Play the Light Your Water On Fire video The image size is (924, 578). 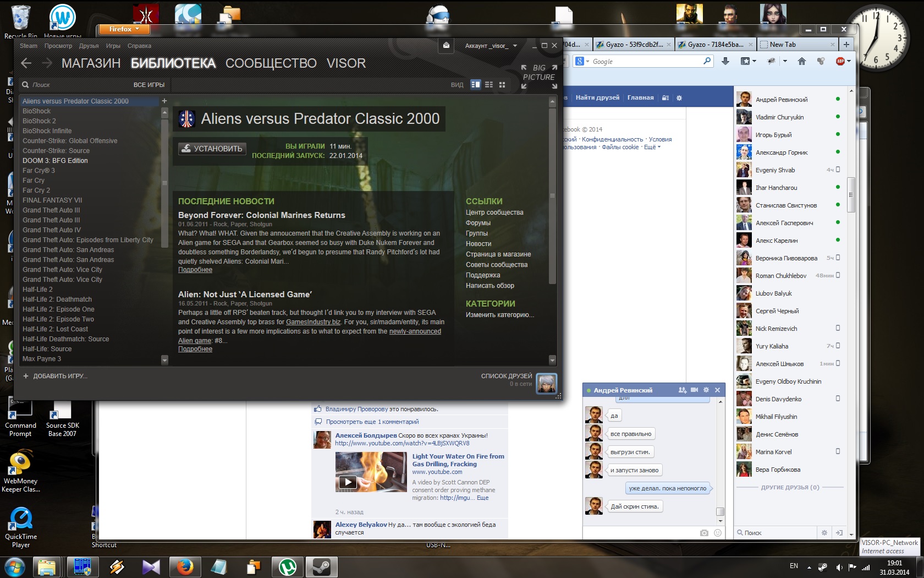[x=348, y=482]
